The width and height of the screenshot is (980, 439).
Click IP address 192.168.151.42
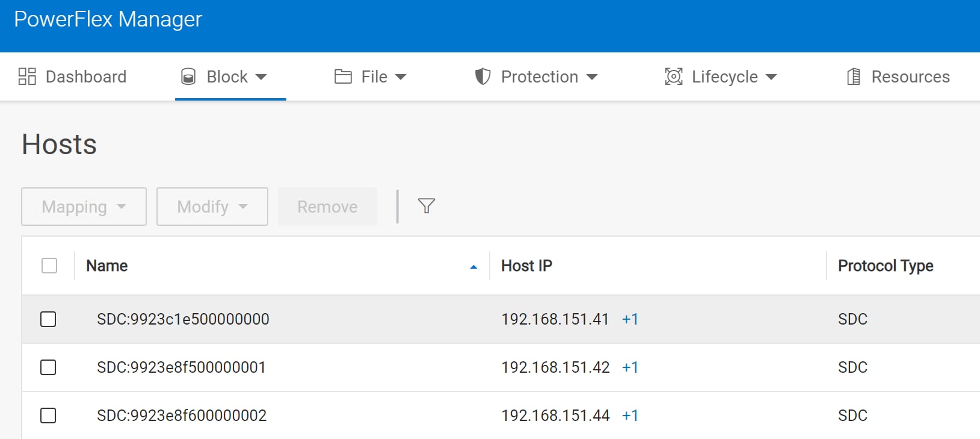pyautogui.click(x=556, y=367)
